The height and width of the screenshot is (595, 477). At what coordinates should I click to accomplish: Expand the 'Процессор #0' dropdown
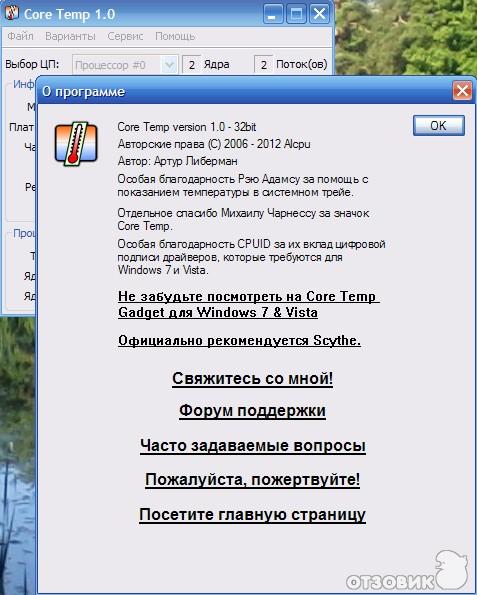[169, 65]
